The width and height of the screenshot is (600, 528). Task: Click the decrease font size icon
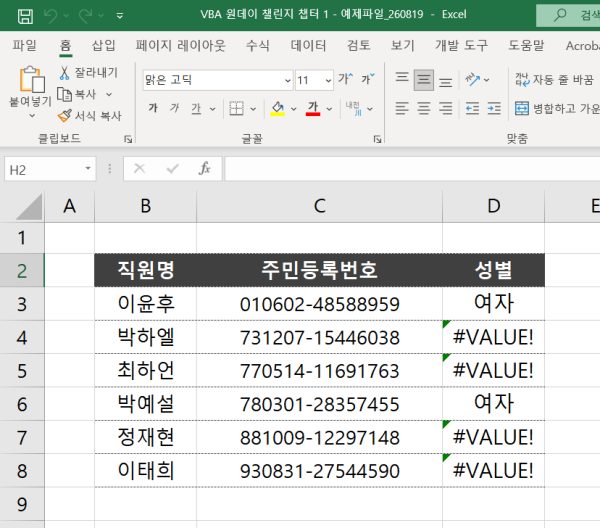point(368,79)
